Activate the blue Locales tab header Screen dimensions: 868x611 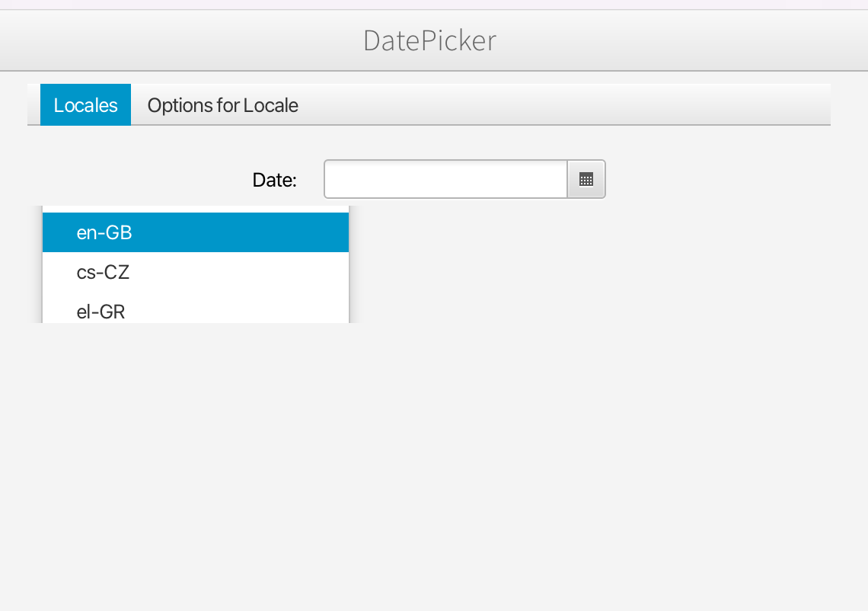(85, 105)
